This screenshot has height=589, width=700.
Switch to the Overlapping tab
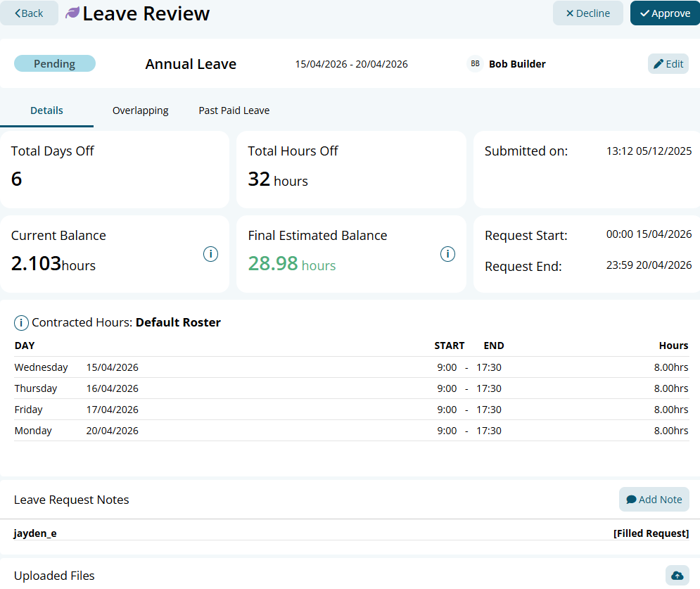[140, 110]
